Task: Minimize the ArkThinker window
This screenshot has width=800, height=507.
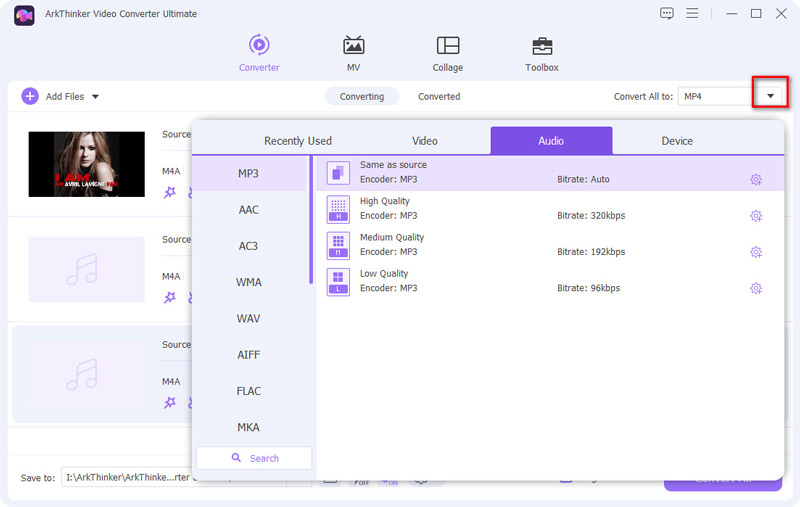Action: click(732, 14)
